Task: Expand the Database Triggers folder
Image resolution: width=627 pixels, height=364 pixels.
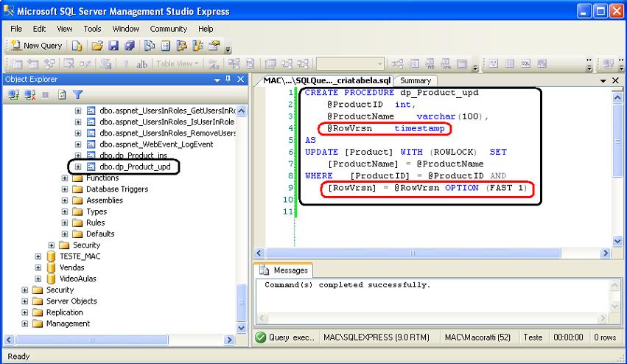Action: tap(66, 189)
